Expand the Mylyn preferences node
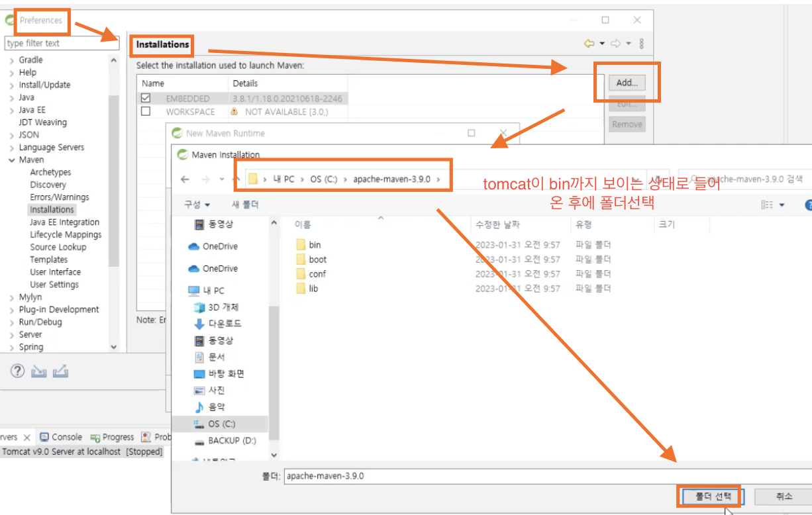812x515 pixels. 11,297
